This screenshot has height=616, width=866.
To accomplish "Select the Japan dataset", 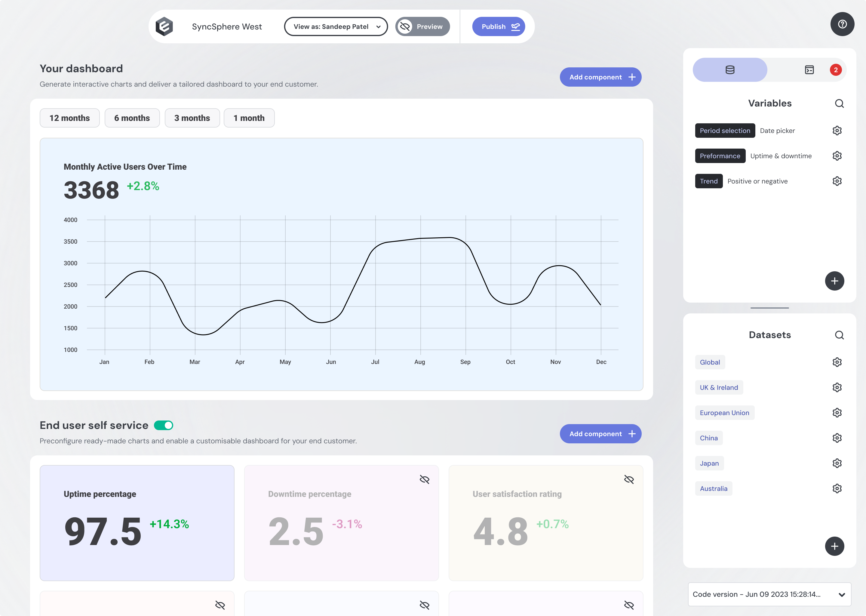I will pyautogui.click(x=709, y=463).
